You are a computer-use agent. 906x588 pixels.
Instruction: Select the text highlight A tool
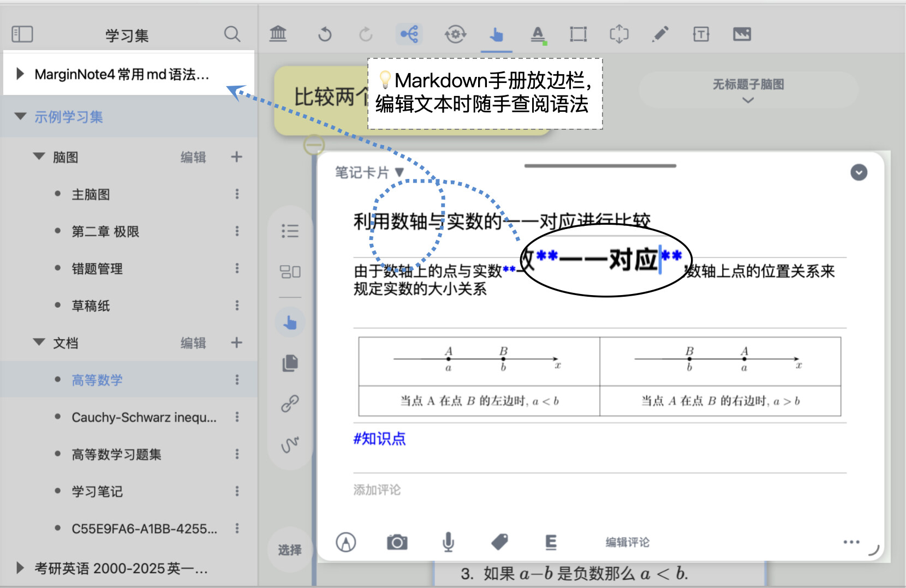tap(538, 35)
